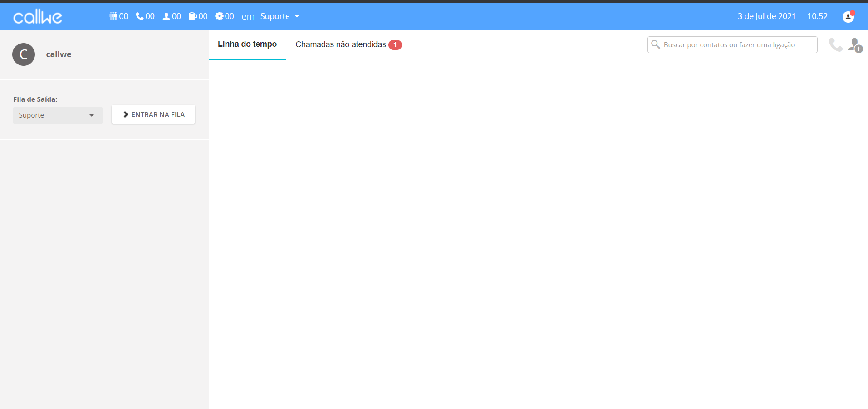Click the callwe username text
This screenshot has width=868, height=409.
tap(59, 54)
